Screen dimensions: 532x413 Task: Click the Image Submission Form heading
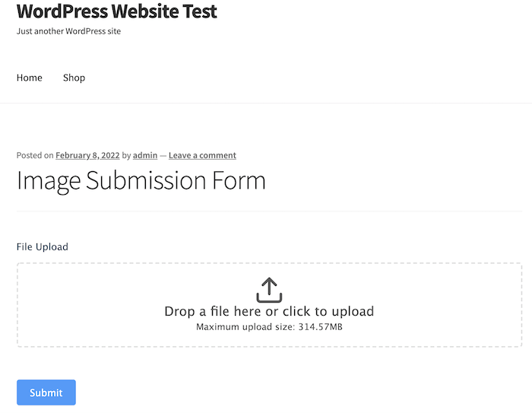(x=141, y=181)
